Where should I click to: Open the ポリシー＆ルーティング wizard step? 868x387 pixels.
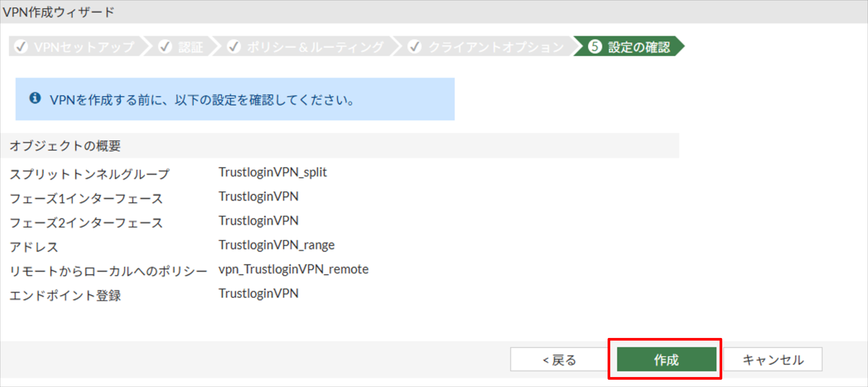coord(306,46)
